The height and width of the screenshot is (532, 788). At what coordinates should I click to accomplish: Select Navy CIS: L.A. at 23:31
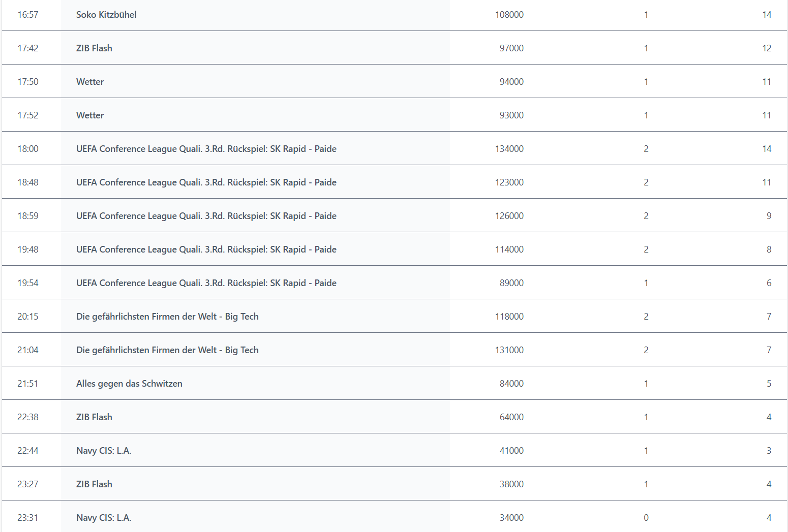pyautogui.click(x=104, y=518)
